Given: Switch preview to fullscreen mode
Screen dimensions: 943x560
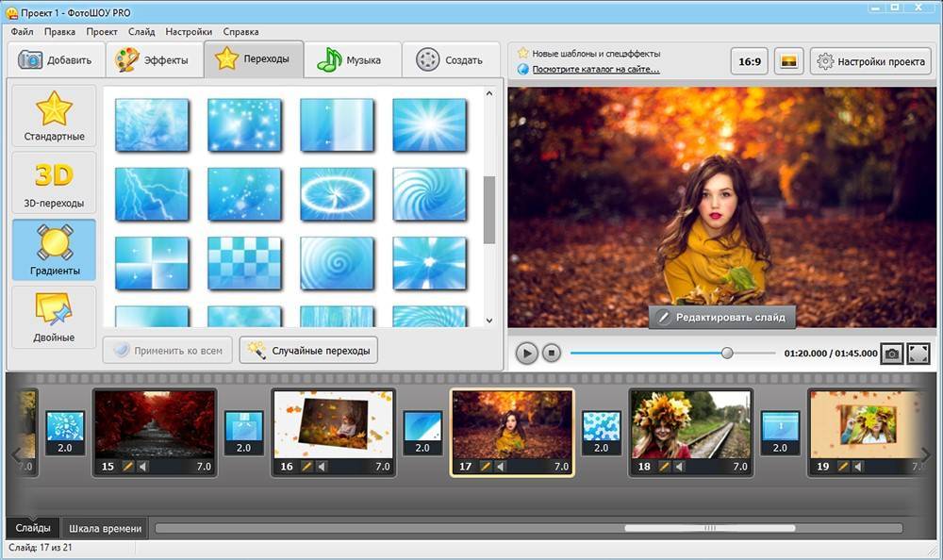Looking at the screenshot, I should pos(918,354).
